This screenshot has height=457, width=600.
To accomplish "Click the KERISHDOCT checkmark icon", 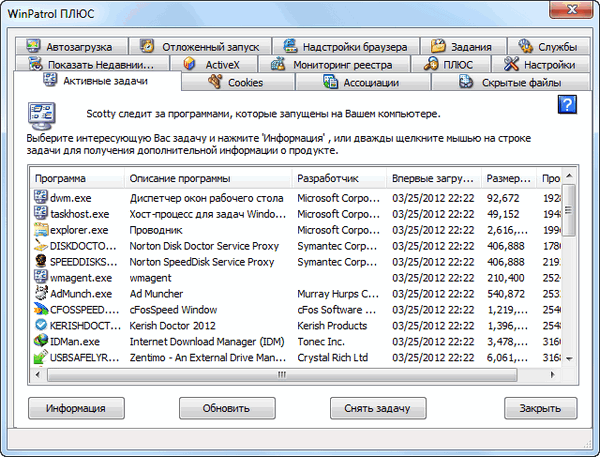I will tap(41, 326).
